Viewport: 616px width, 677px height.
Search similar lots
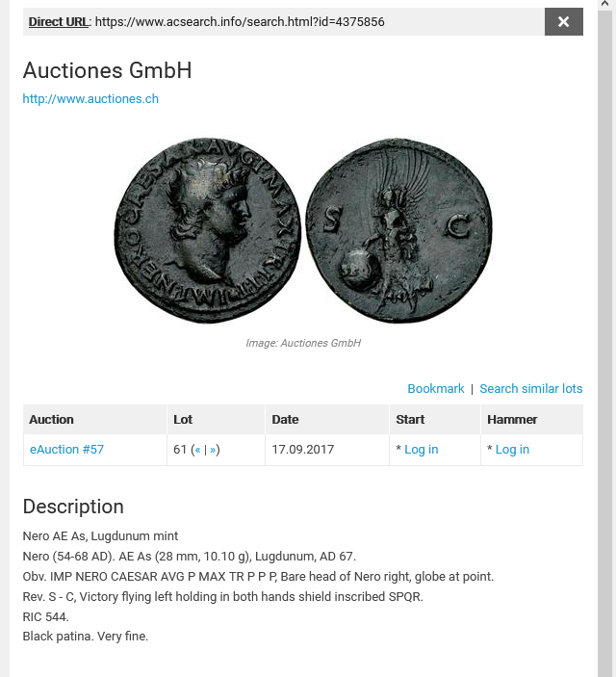[531, 389]
